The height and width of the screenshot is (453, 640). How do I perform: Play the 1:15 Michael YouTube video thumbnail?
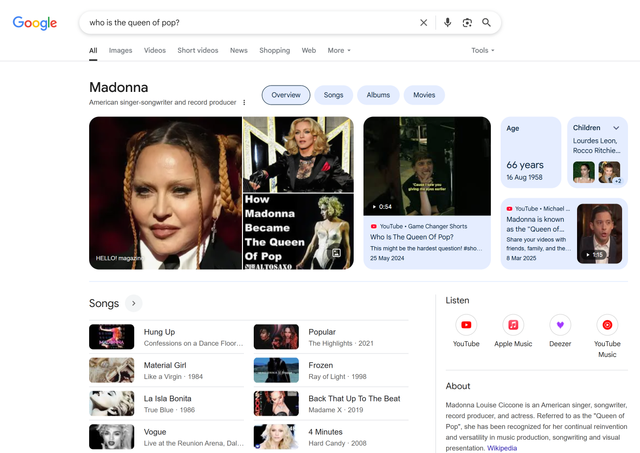[x=599, y=233]
